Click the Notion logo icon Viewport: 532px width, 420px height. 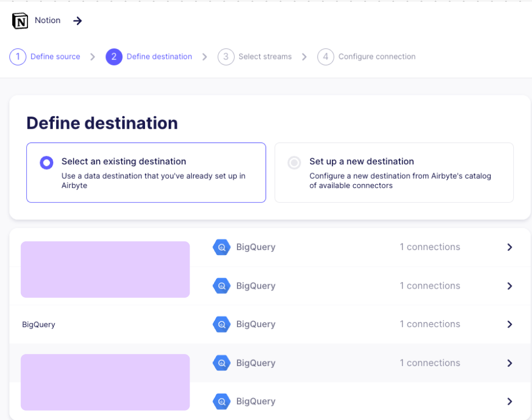pos(20,21)
